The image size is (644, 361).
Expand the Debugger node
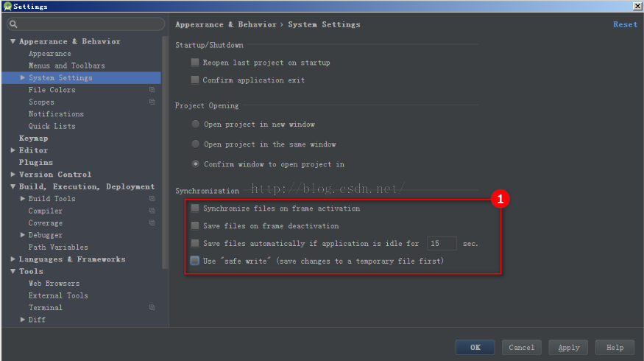point(23,235)
